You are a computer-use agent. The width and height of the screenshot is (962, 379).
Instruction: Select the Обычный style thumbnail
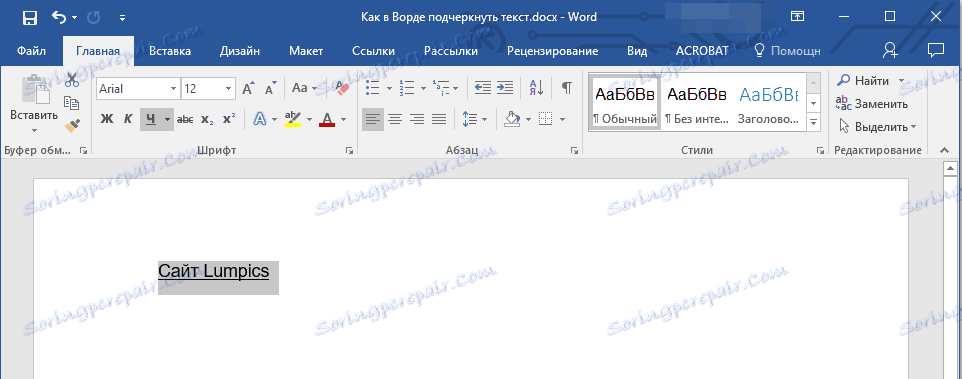[x=625, y=102]
